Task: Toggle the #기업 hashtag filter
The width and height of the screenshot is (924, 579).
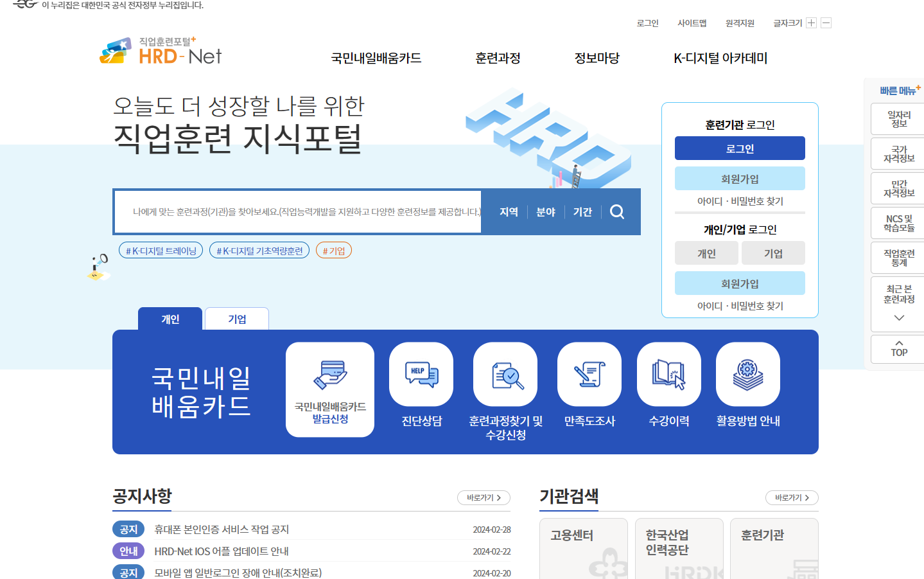Action: (334, 250)
